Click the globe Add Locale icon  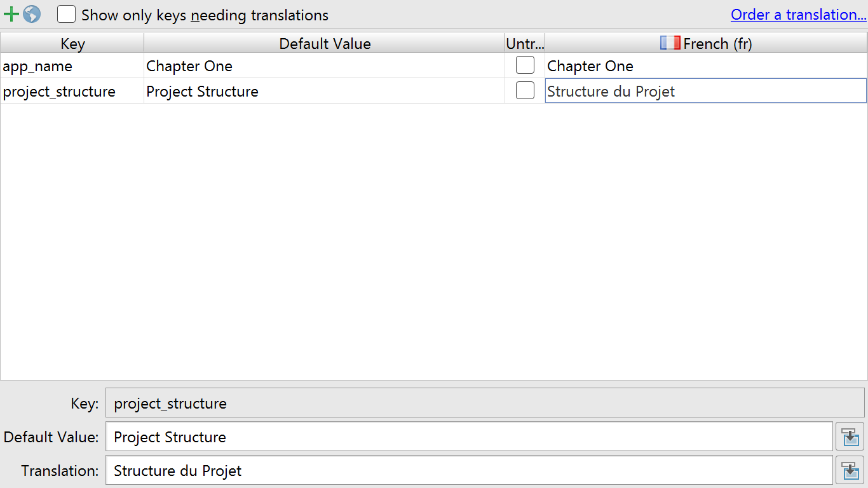click(x=32, y=14)
